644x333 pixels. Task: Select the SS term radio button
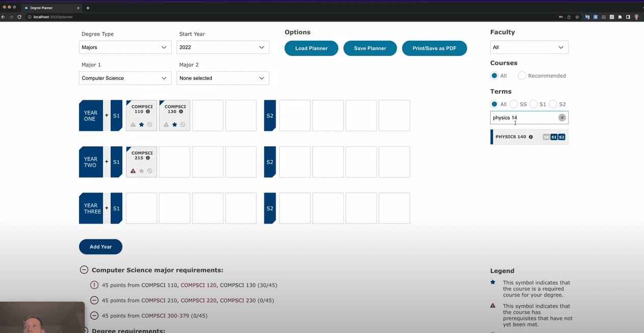514,104
